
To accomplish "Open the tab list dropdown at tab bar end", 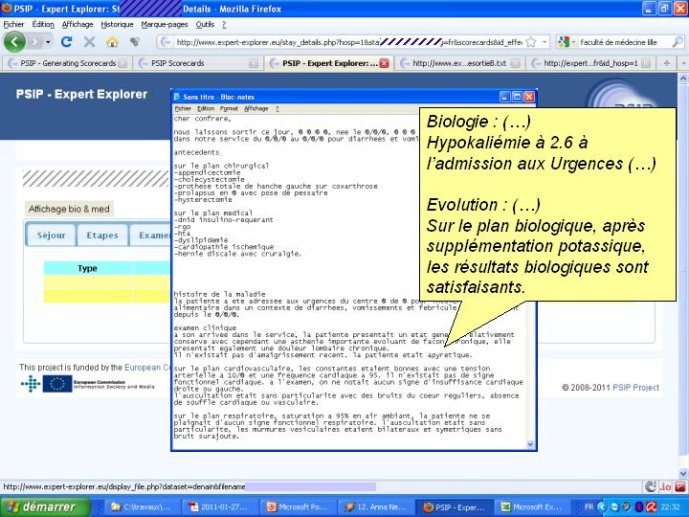I will tap(683, 63).
